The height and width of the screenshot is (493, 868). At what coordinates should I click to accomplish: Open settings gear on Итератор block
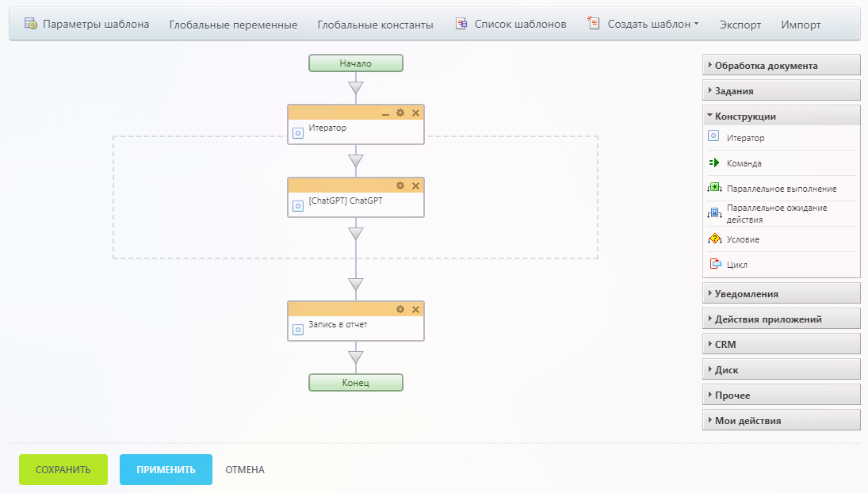point(400,113)
